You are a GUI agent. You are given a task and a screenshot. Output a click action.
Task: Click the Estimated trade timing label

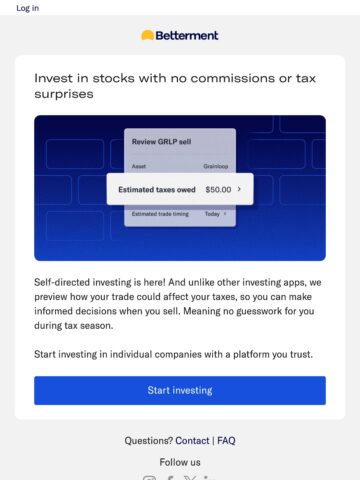coord(160,214)
